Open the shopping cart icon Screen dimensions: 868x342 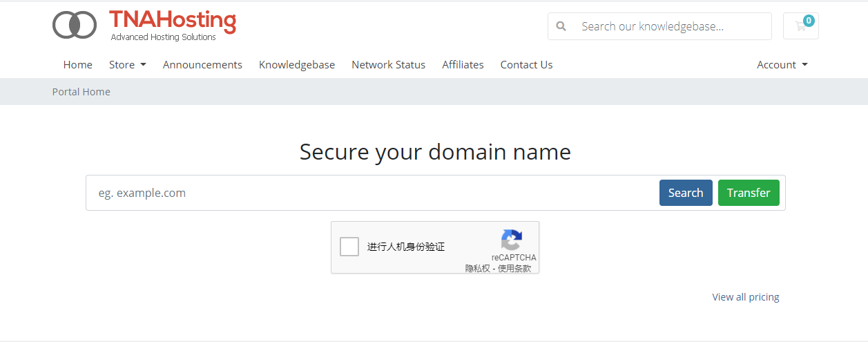pos(800,26)
